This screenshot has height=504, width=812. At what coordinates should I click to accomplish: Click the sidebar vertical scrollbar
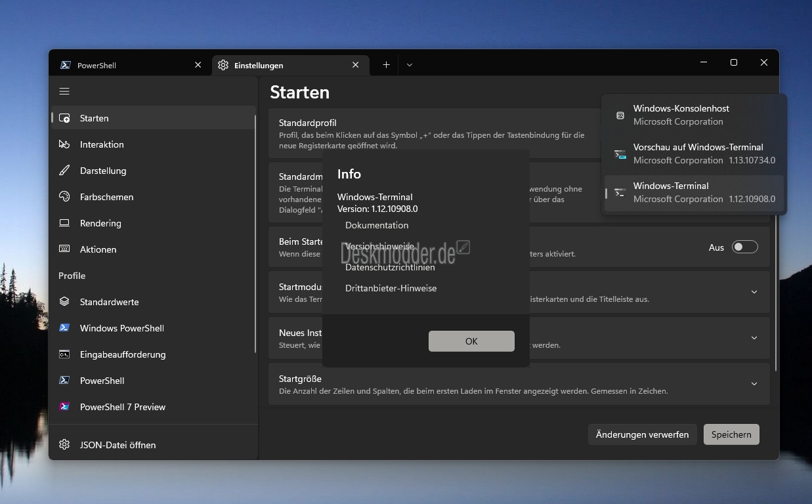click(x=256, y=233)
